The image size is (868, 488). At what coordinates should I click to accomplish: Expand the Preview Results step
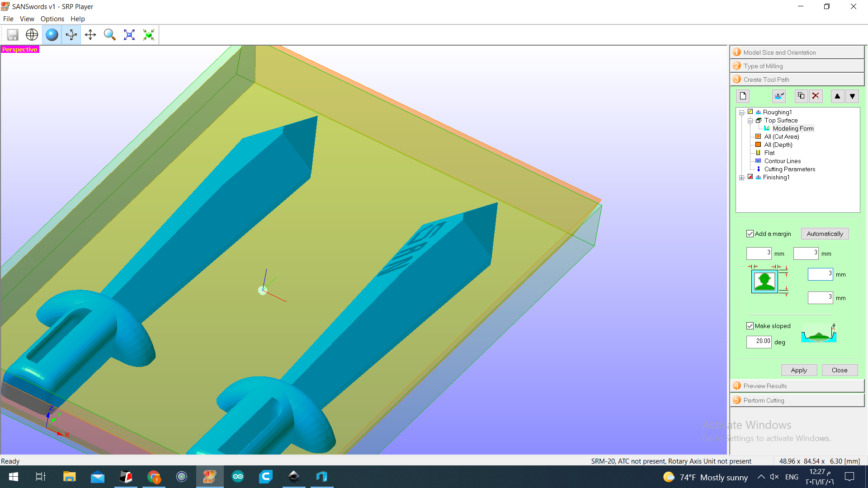797,386
